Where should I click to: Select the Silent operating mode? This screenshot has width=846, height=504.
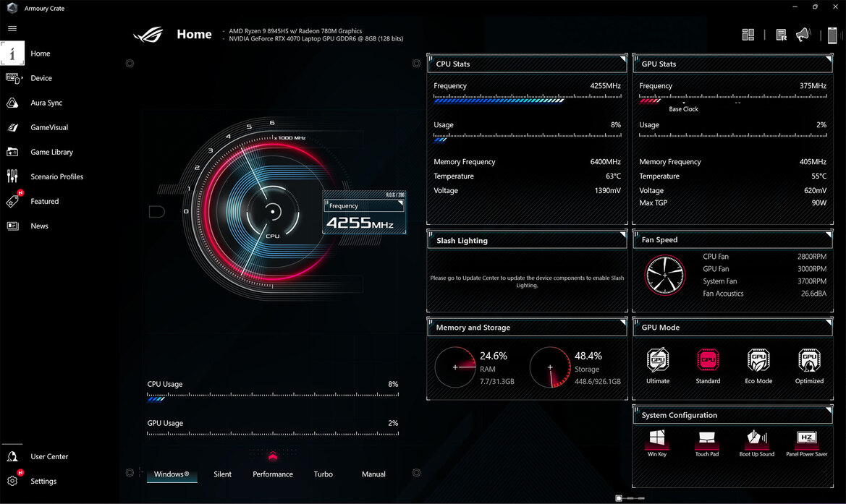pyautogui.click(x=222, y=474)
